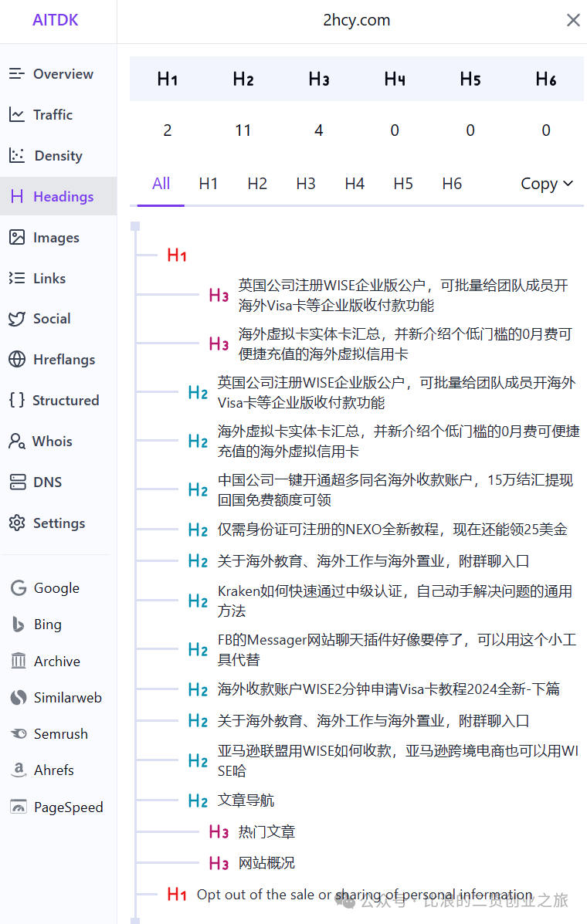Switch to the H5 filter tab
The width and height of the screenshot is (587, 924).
pos(403,184)
